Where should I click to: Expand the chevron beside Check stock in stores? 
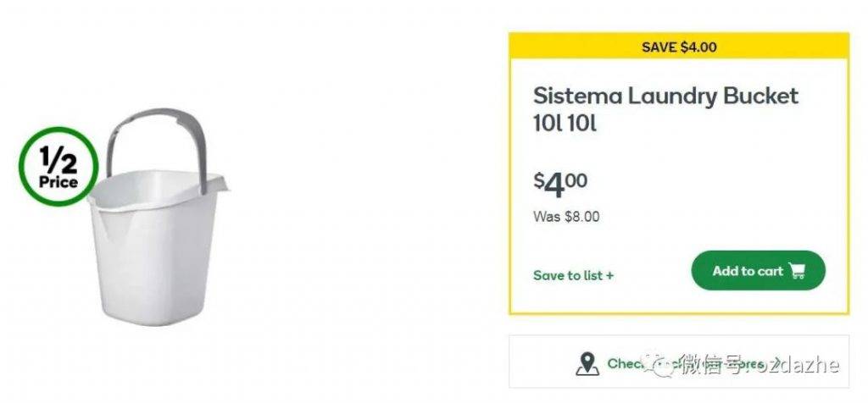pos(776,363)
